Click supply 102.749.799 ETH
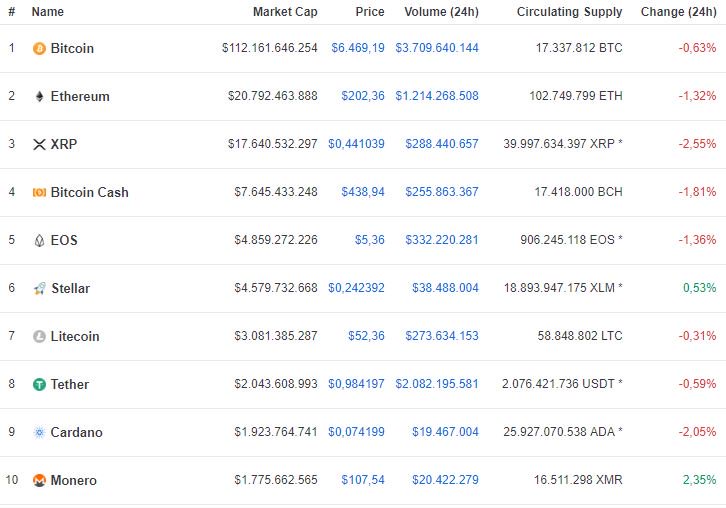Screen dimensions: 726x508 [x=576, y=96]
